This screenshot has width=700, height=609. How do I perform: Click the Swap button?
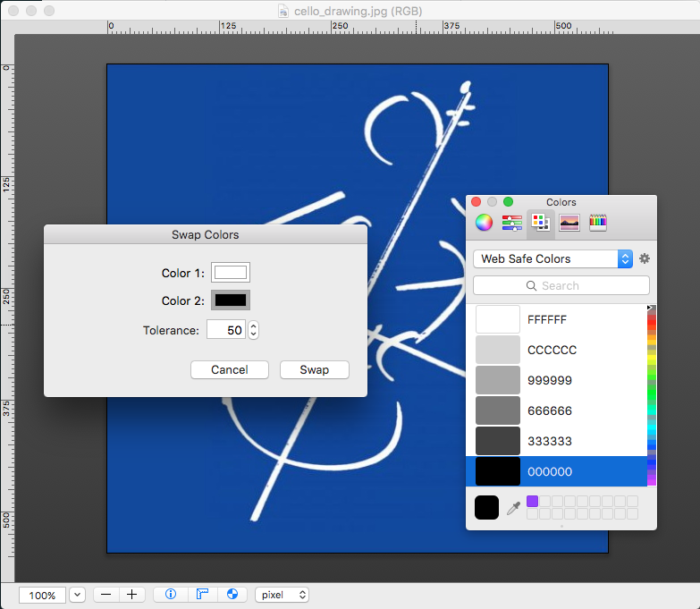pos(315,369)
